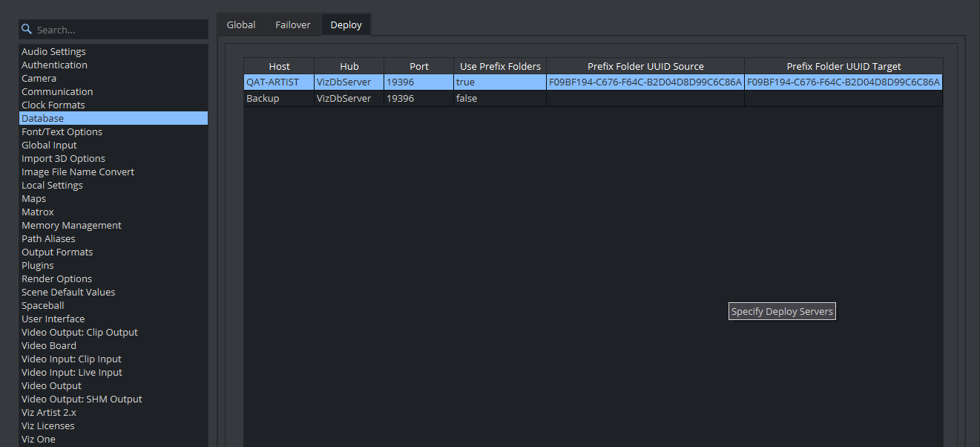The image size is (980, 447).
Task: Select Video Output: SHM Output entry
Action: coord(82,399)
